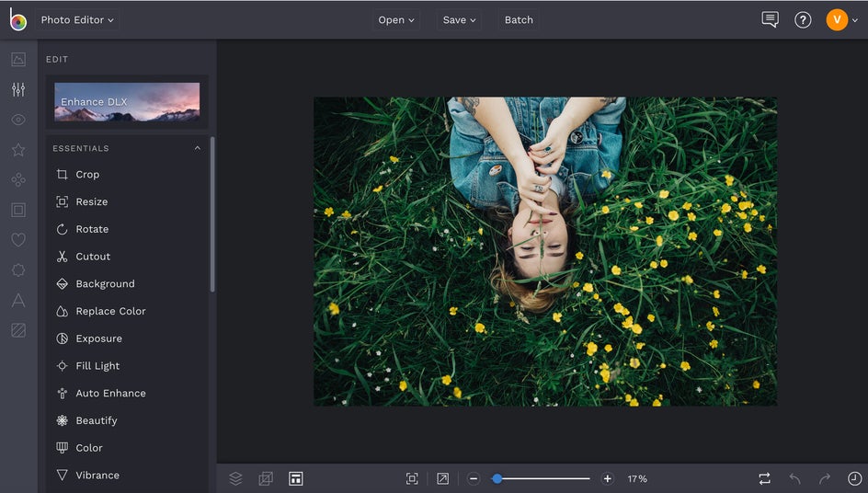Click the Batch button
The width and height of the screenshot is (868, 493).
519,19
